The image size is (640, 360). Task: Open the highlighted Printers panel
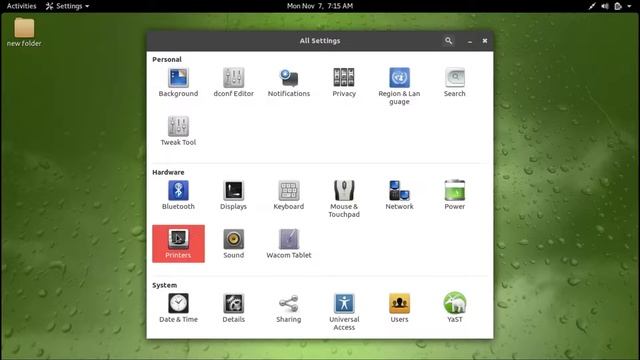[178, 244]
